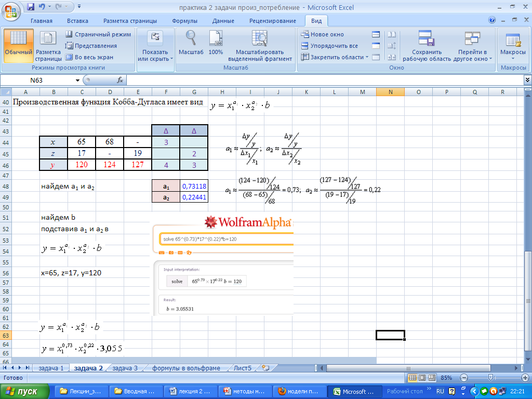Viewport: 532px width, 399px height.
Task: Click Normal view status bar button
Action: coord(413,378)
